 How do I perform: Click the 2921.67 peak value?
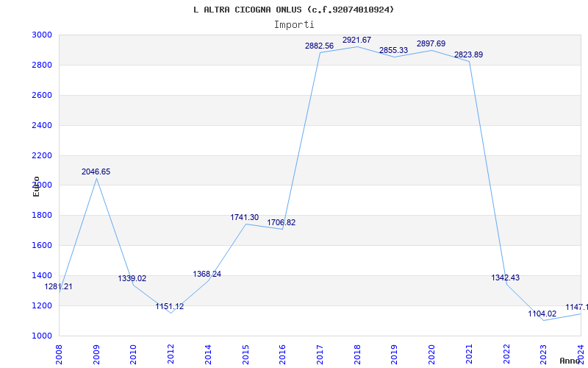(356, 40)
